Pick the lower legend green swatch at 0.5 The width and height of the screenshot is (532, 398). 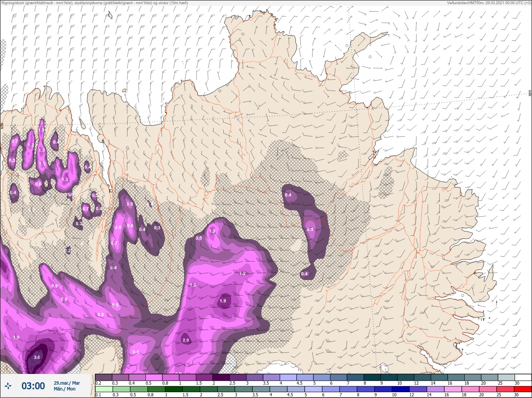138,389
